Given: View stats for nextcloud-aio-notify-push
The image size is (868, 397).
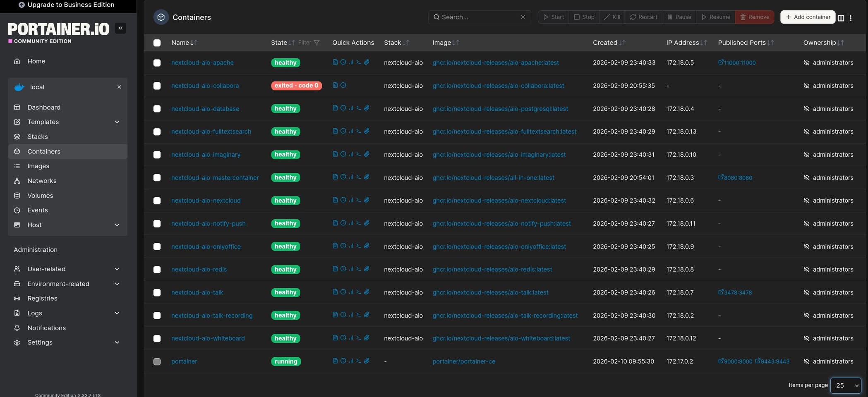Looking at the screenshot, I should (x=351, y=223).
